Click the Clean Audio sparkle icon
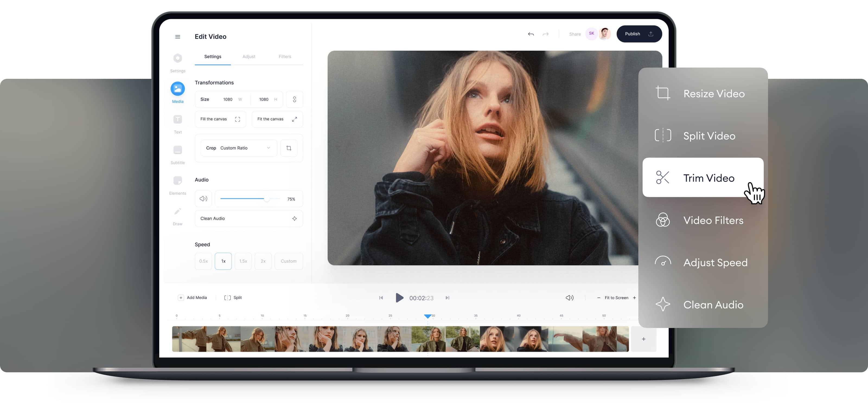Image resolution: width=868 pixels, height=411 pixels. coord(295,218)
